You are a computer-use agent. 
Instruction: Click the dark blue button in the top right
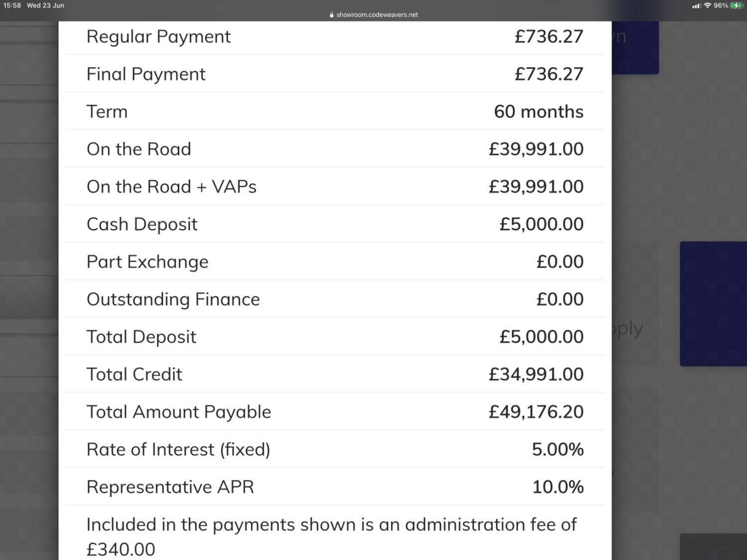635,47
